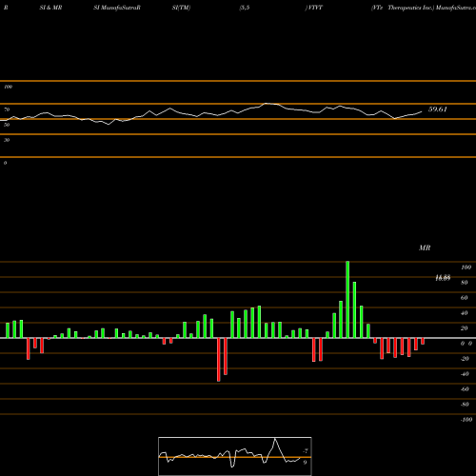The width and height of the screenshot is (476, 476).
Task: Click the VTVT ticker text in header
Action: point(314,8)
